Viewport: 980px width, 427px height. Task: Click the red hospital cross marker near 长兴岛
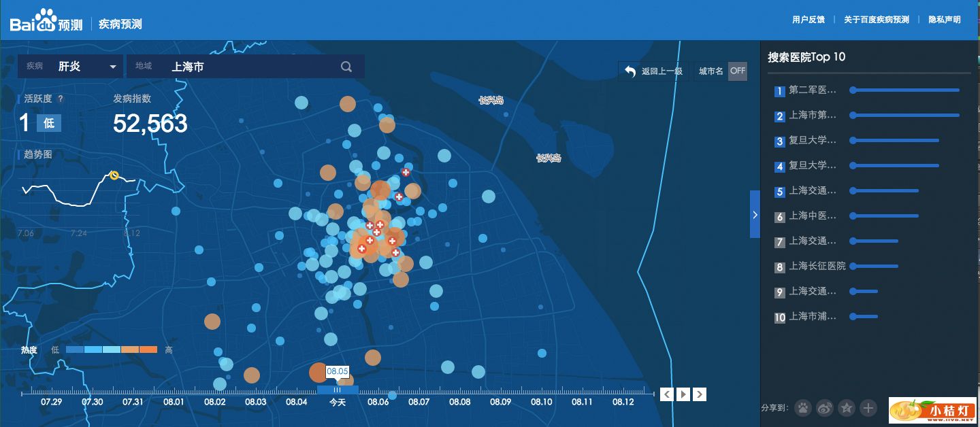(x=406, y=172)
